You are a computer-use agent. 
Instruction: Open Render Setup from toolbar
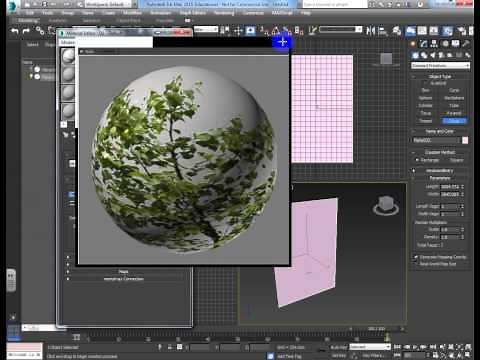tap(462, 31)
